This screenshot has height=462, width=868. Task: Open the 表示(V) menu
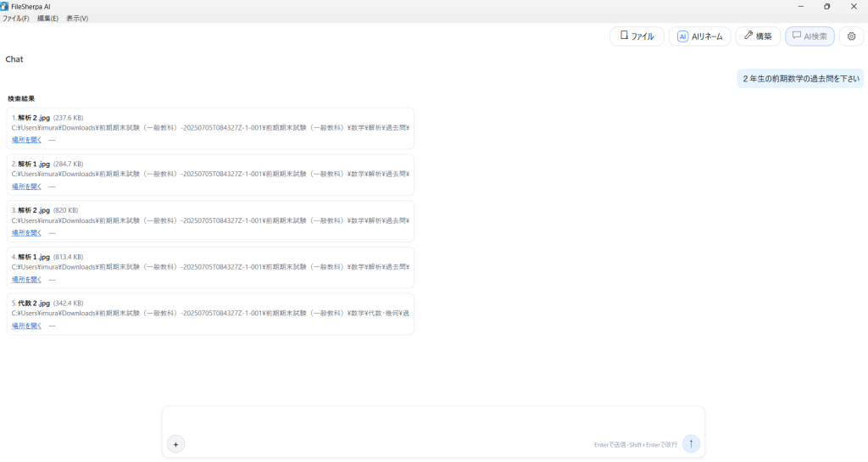pos(77,18)
